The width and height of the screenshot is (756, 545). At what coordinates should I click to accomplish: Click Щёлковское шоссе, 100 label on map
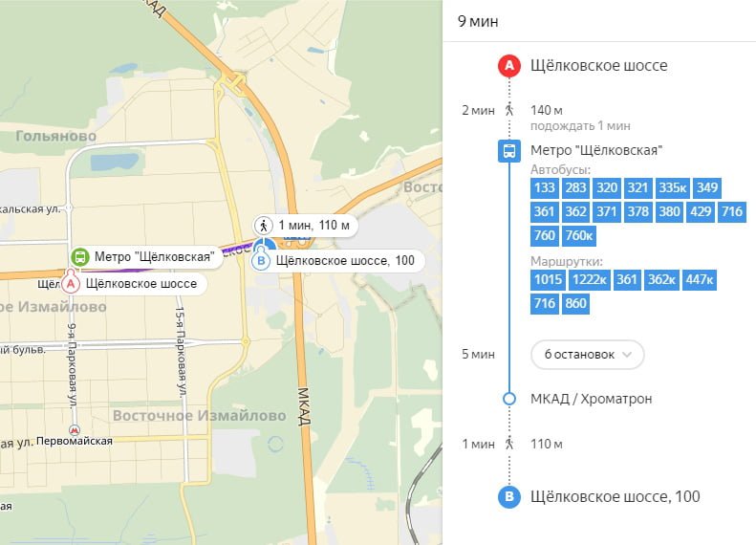pos(345,261)
